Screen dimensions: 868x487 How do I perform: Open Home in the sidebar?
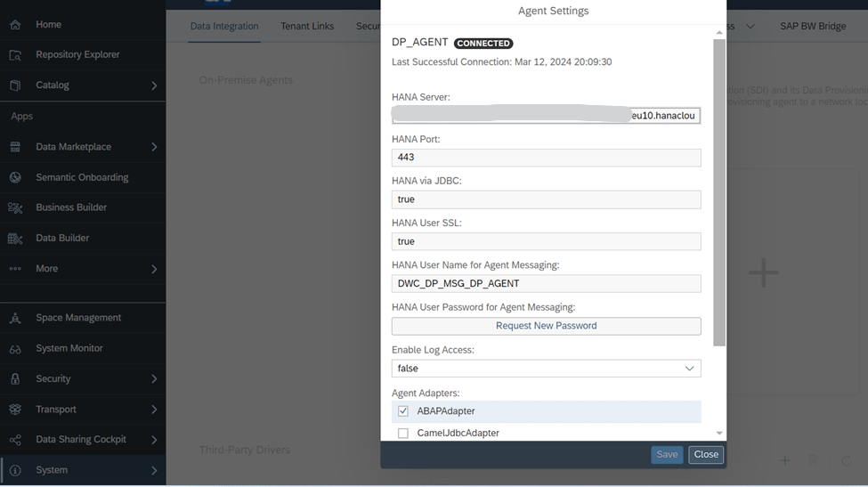pyautogui.click(x=83, y=25)
